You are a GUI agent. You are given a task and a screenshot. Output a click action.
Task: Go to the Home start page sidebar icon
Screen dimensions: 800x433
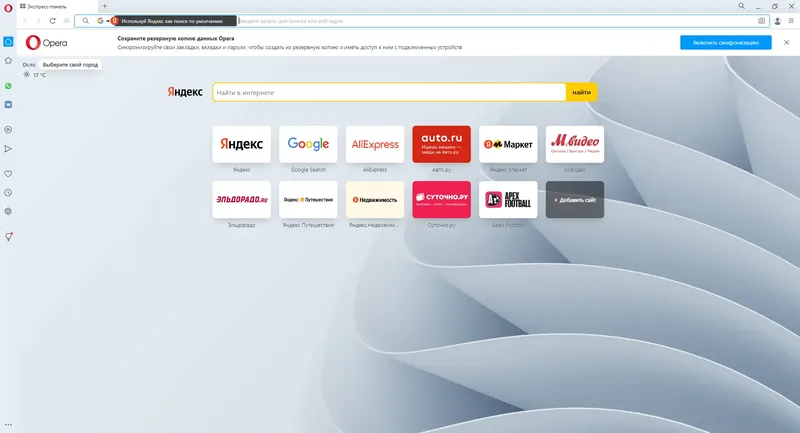[x=8, y=42]
